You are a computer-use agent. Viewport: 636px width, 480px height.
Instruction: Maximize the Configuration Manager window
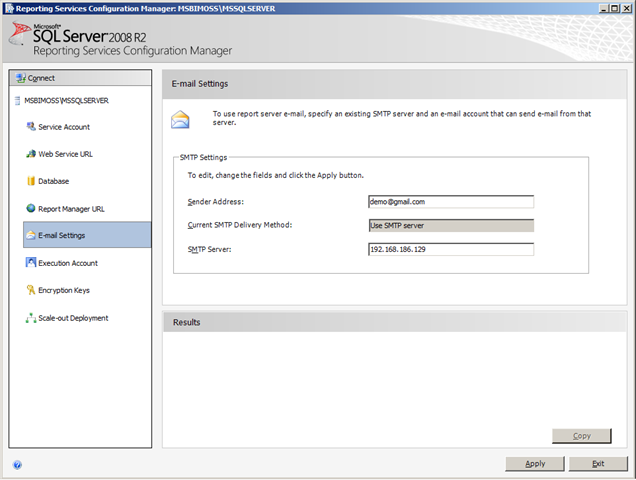615,8
